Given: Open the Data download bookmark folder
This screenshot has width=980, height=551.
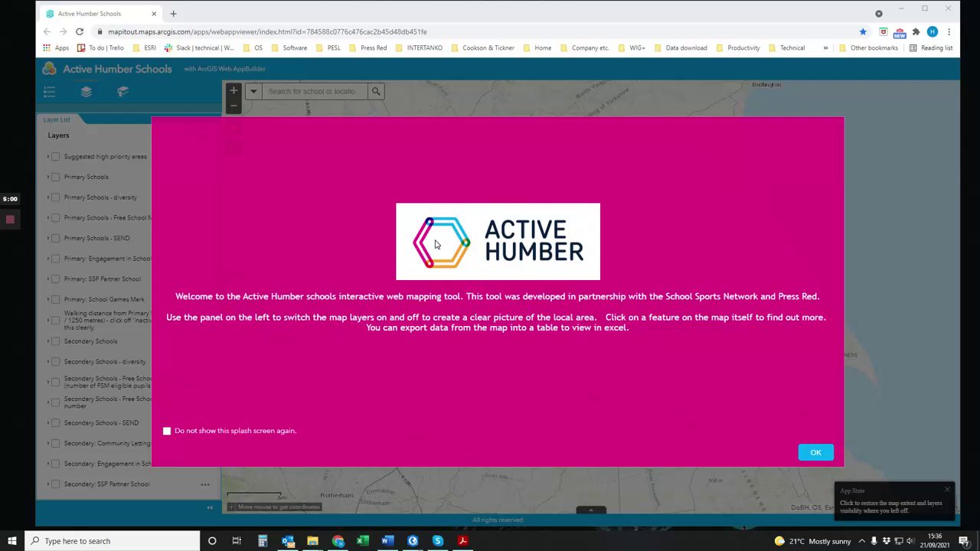Looking at the screenshot, I should [680, 47].
